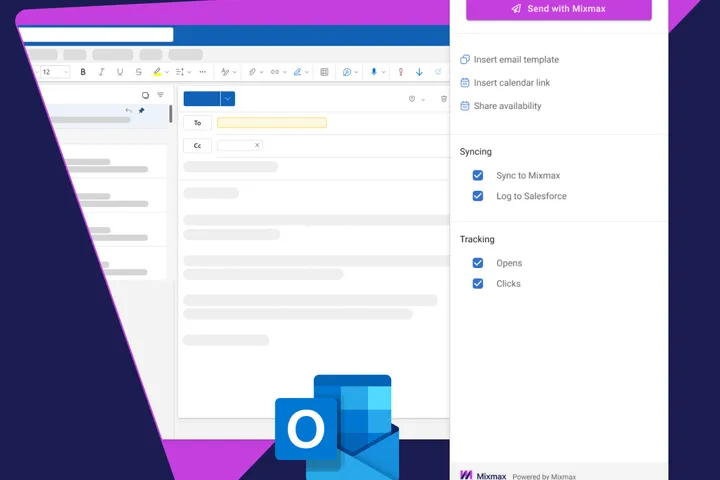Expand the sensitivity shield dropdown arrow
This screenshot has width=720, height=480.
[423, 99]
